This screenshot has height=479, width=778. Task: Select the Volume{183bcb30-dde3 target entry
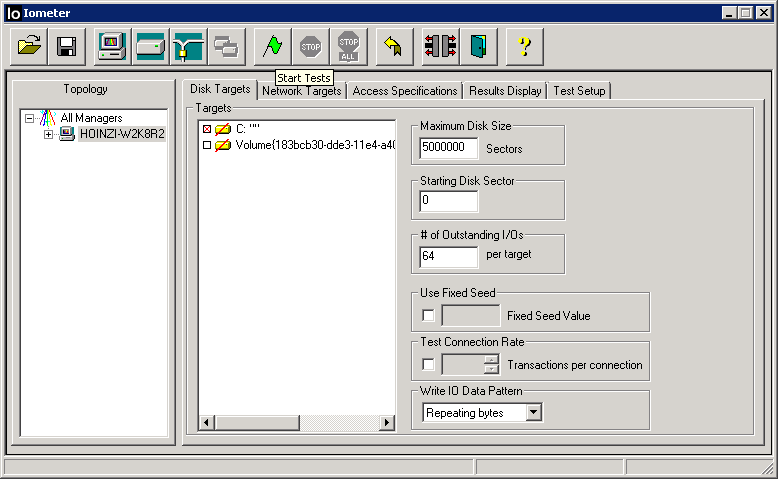pyautogui.click(x=315, y=145)
